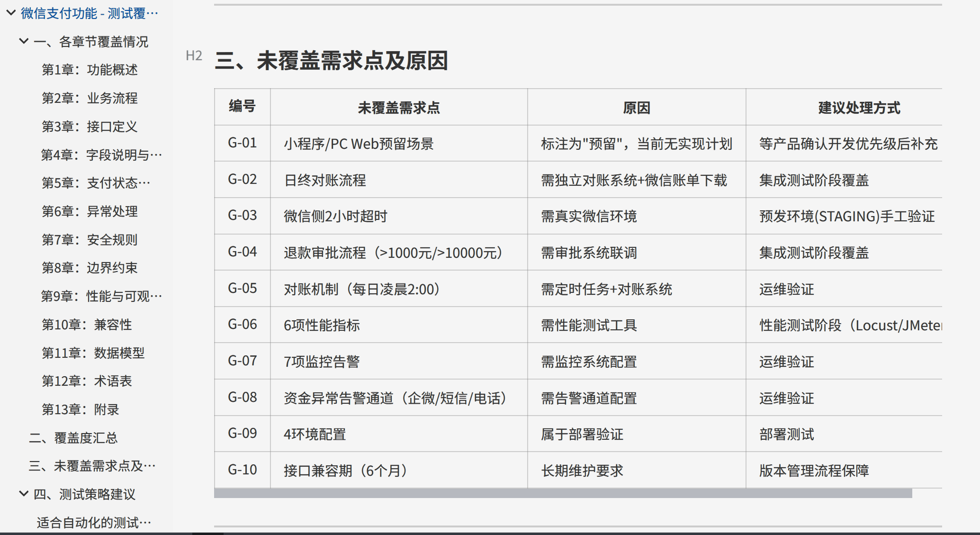Select 三、未覆盖需求点及… outline entry
Viewport: 980px width, 535px height.
coord(92,466)
